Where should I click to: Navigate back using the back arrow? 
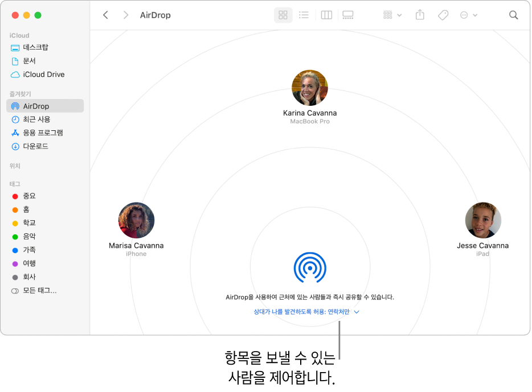tap(105, 15)
